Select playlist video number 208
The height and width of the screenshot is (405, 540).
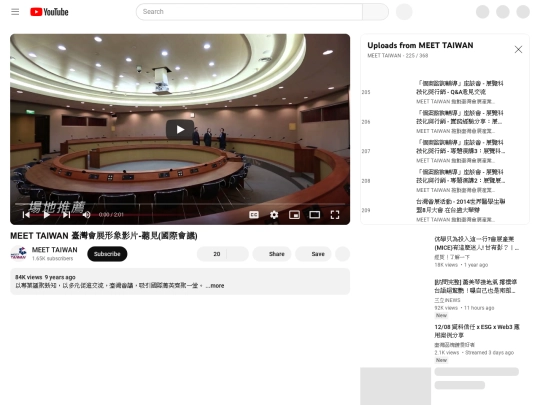445,181
